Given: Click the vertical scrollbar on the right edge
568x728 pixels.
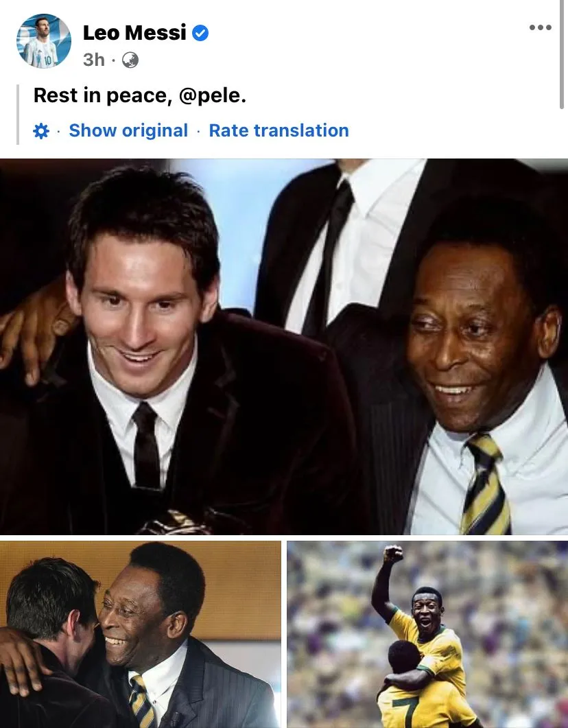Looking at the screenshot, I should (562, 54).
